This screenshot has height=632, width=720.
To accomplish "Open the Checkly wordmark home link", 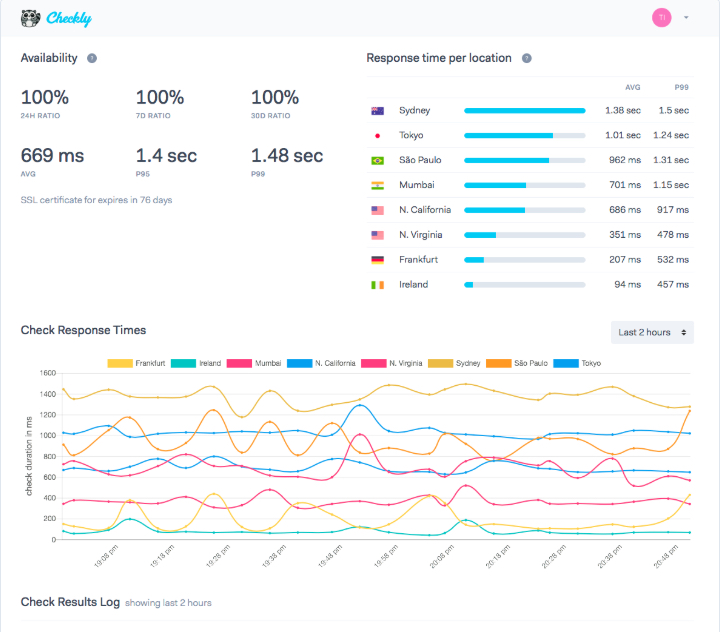I will click(x=69, y=18).
